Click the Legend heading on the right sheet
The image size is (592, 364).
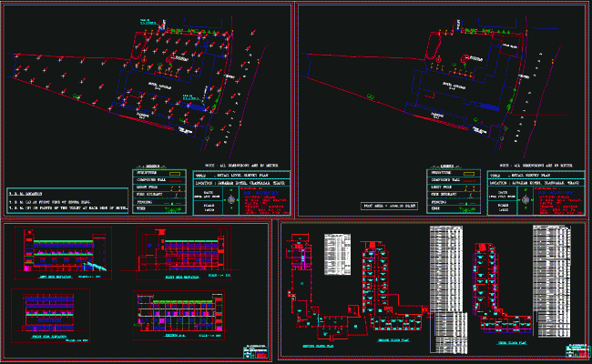coord(447,167)
